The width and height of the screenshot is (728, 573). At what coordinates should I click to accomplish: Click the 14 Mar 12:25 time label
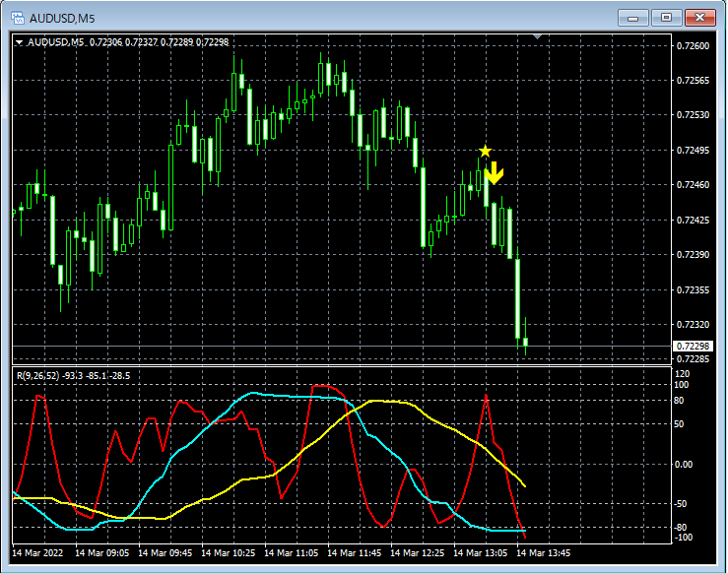click(x=418, y=553)
